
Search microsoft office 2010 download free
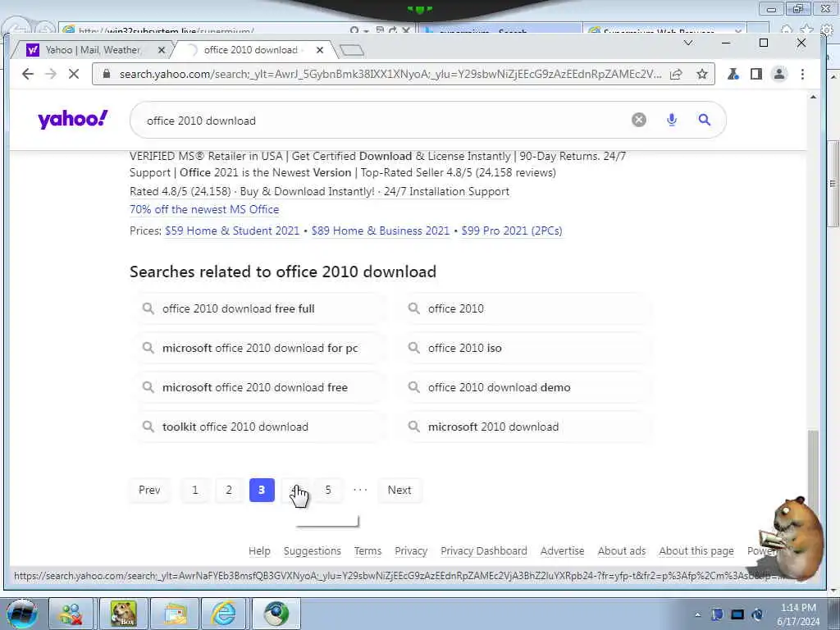(260, 387)
